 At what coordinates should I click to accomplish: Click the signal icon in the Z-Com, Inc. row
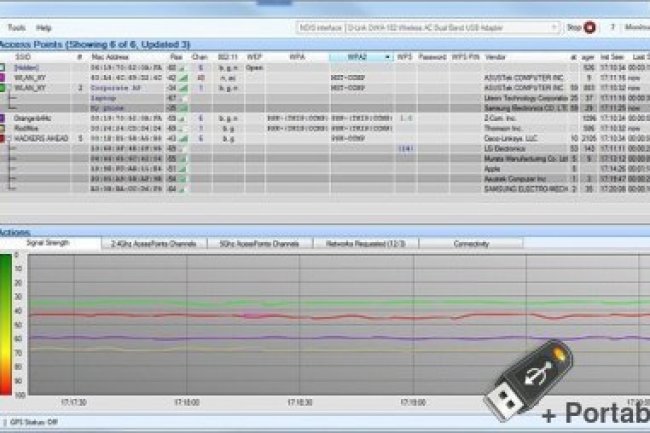pyautogui.click(x=183, y=119)
